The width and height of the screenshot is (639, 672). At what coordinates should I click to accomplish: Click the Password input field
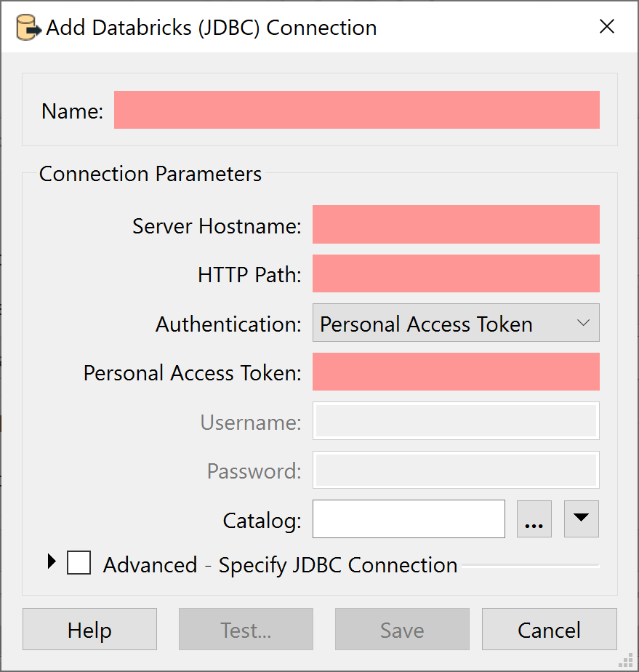click(456, 470)
